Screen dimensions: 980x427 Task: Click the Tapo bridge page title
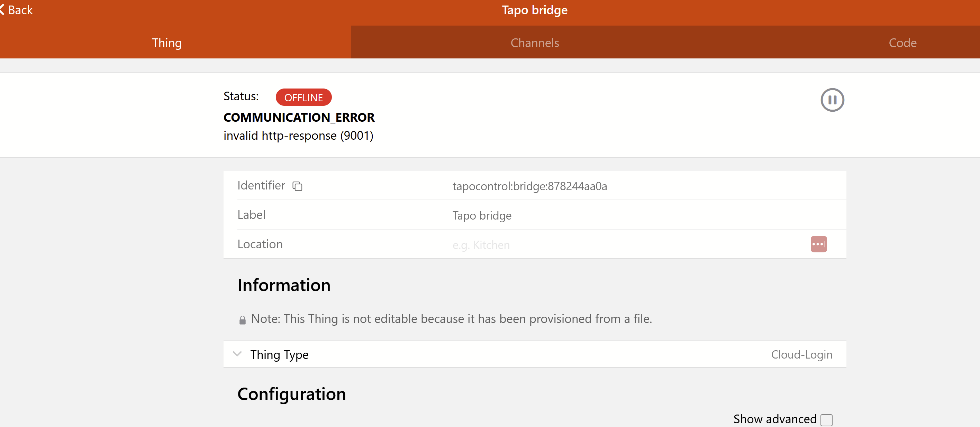(x=535, y=10)
